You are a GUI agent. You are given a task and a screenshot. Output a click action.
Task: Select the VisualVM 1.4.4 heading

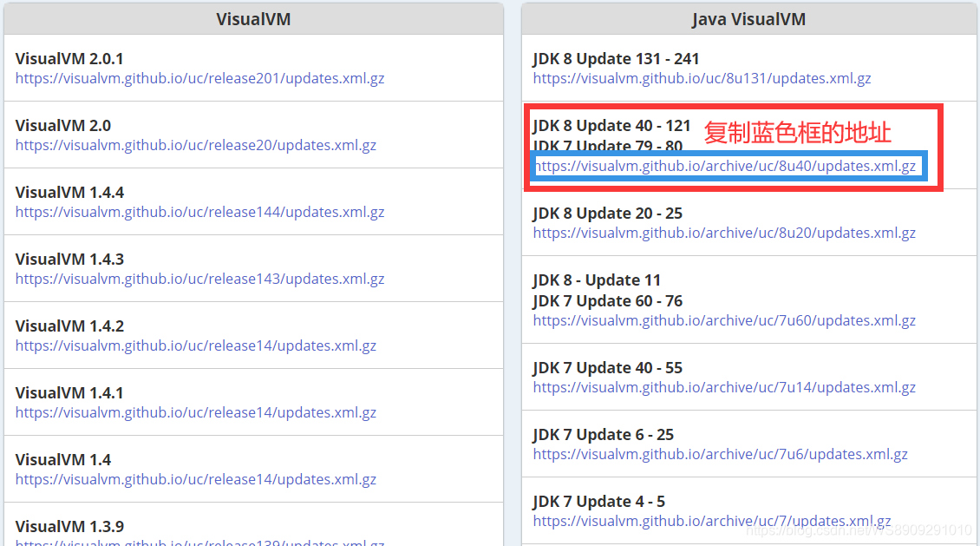[69, 193]
